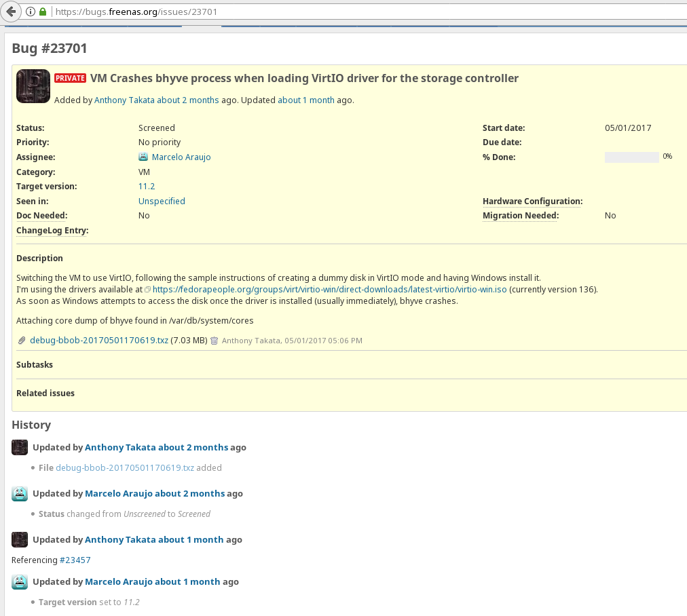Click the 'Hardware Configuration:' label
The image size is (687, 616).
click(x=532, y=201)
